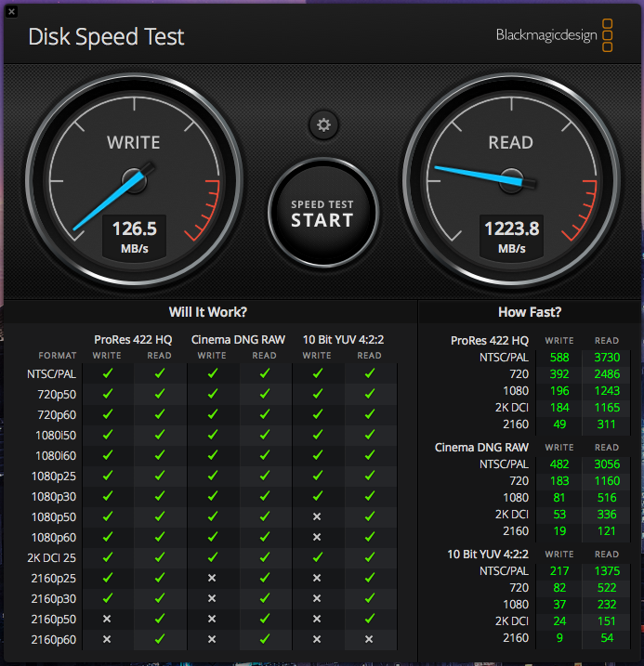Click 10 Bit YUV read cross for 2160p60
The width and height of the screenshot is (644, 666).
[x=369, y=639]
